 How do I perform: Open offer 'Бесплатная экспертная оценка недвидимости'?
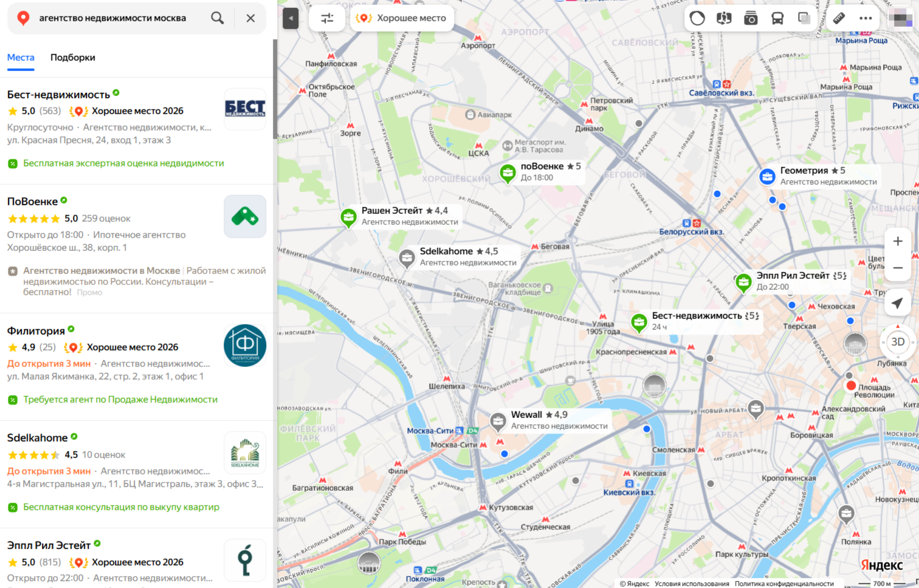point(123,163)
